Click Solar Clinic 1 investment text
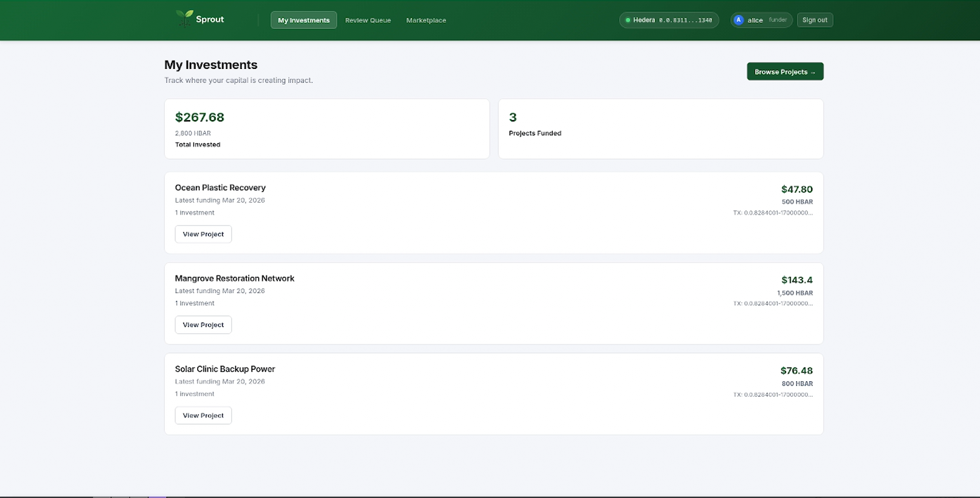980x498 pixels. (x=195, y=394)
